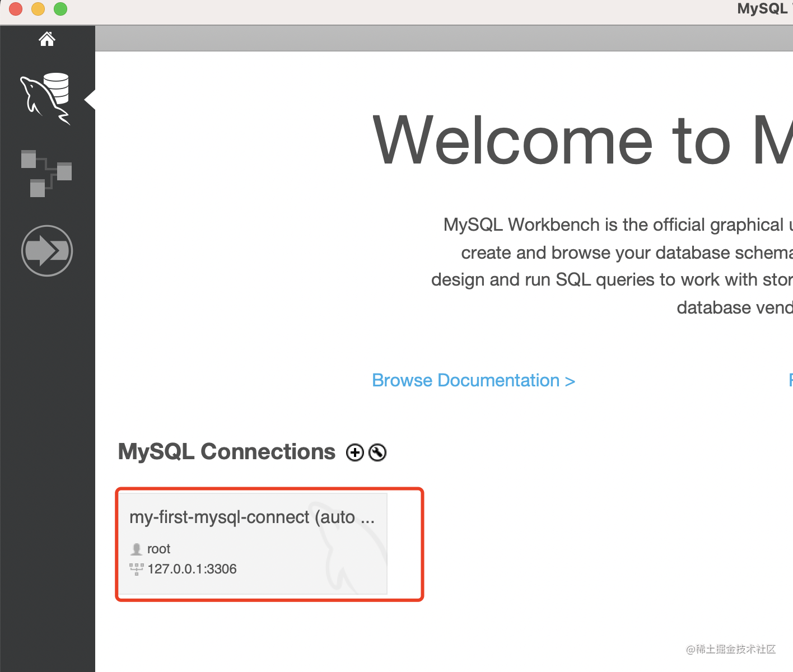
Task: Minimize the window with the yellow button
Action: tap(38, 9)
